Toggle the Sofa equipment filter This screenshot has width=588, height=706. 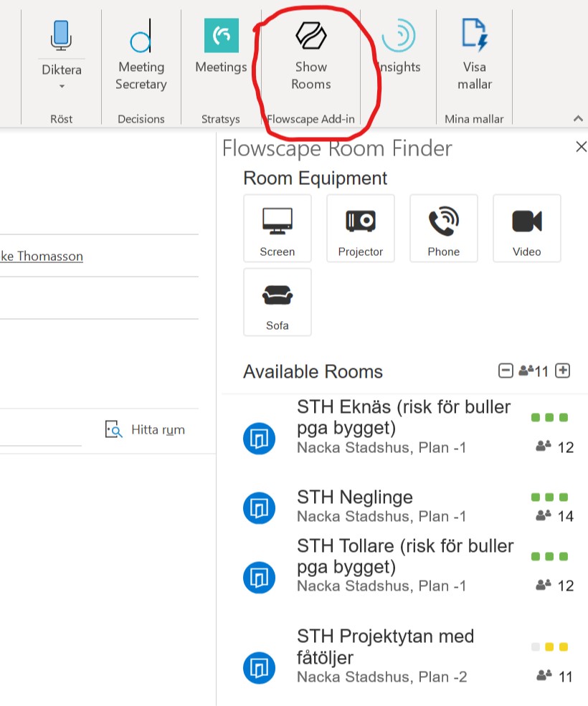pos(277,302)
